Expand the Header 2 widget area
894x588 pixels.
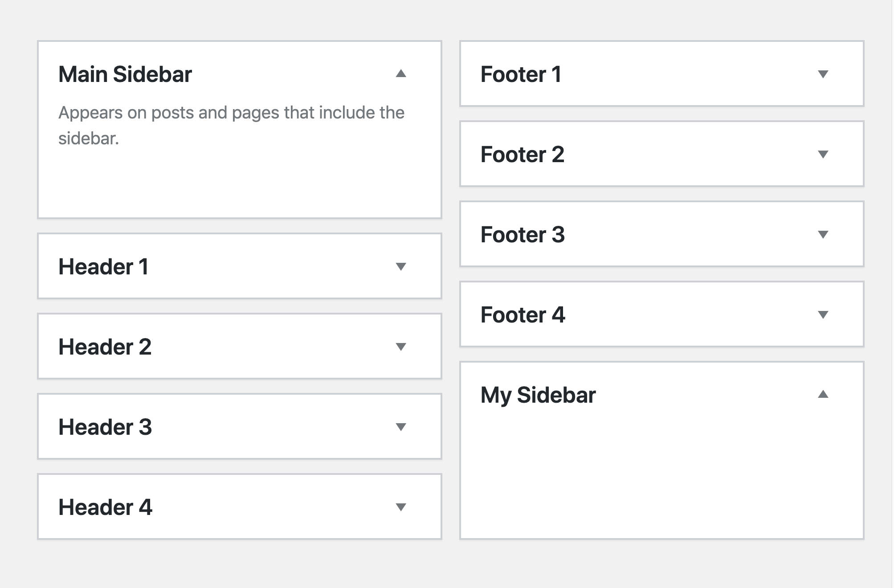tap(400, 347)
